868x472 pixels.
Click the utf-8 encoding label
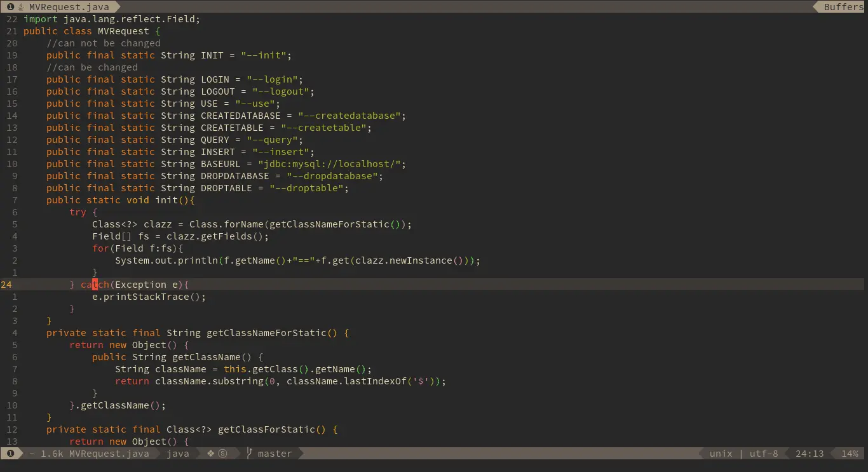(x=764, y=454)
